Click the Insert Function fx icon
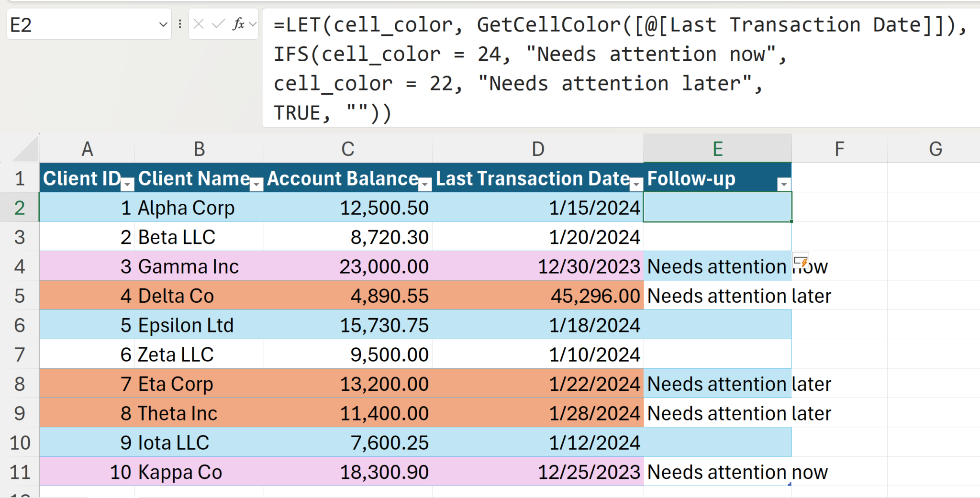The height and width of the screenshot is (498, 980). pos(238,24)
